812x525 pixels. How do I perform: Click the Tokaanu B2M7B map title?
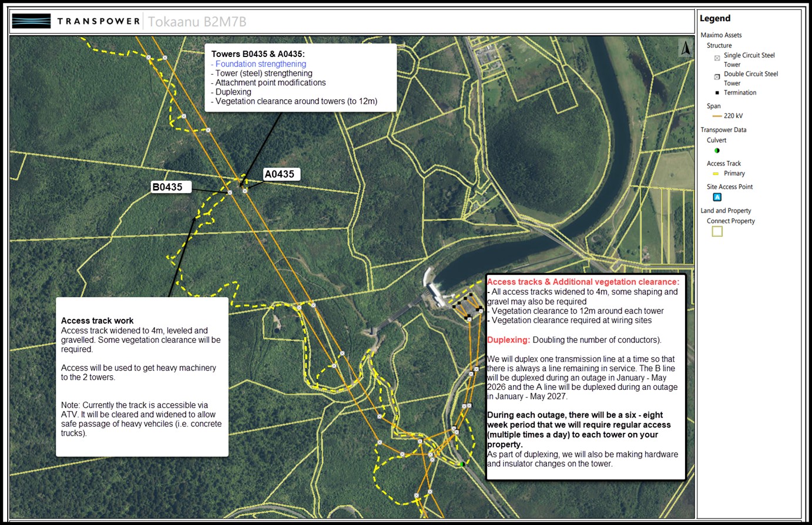197,22
